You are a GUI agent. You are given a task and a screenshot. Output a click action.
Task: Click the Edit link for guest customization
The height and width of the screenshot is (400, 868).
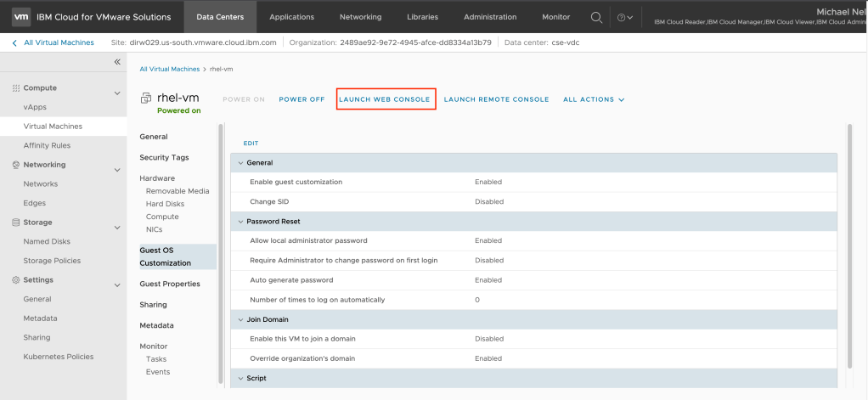click(x=251, y=144)
